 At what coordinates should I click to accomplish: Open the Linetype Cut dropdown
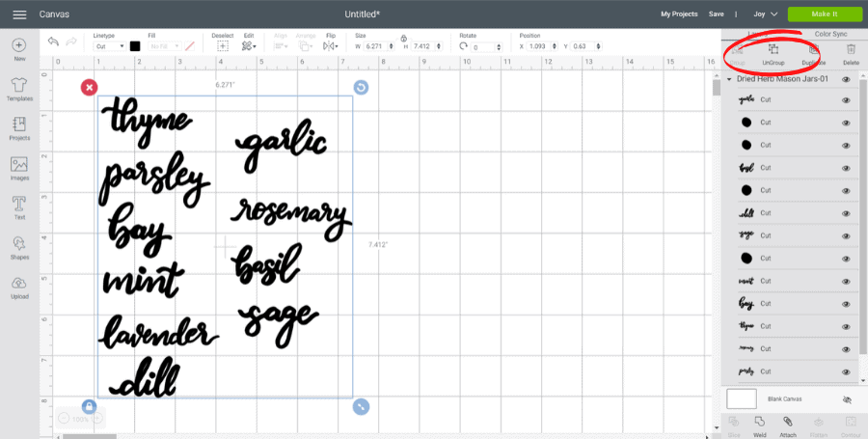(110, 46)
